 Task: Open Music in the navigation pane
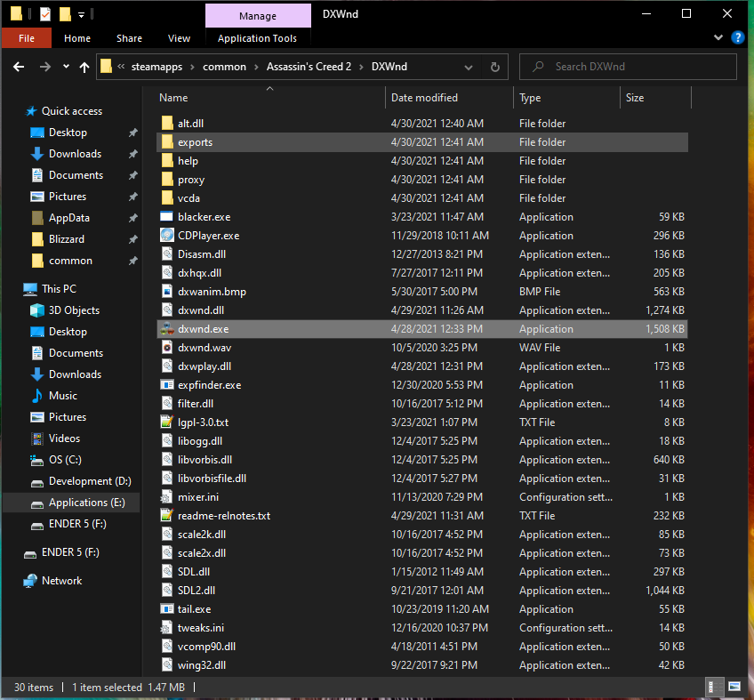[63, 396]
